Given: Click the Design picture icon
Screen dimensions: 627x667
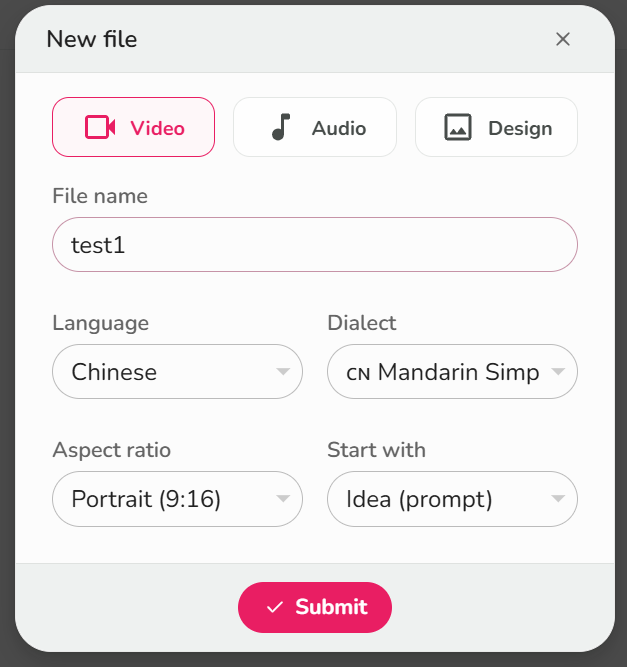Looking at the screenshot, I should [458, 127].
